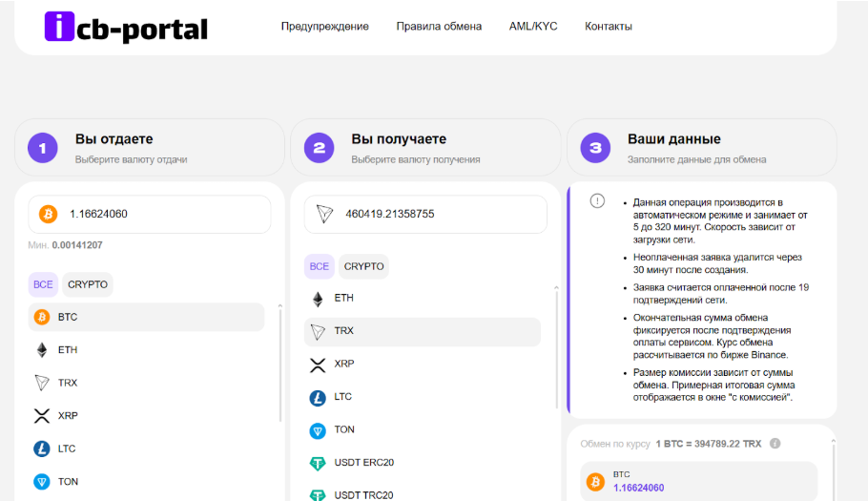Screen dimensions: 868x501
Task: Click the Ваши данные heading
Action: 673,139
